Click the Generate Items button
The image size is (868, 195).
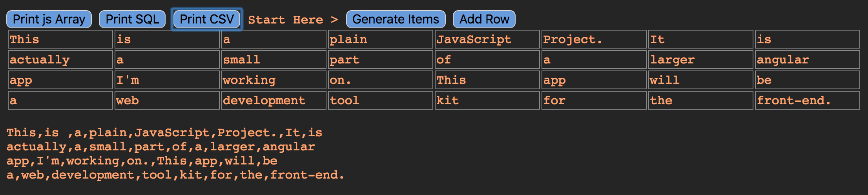[396, 19]
